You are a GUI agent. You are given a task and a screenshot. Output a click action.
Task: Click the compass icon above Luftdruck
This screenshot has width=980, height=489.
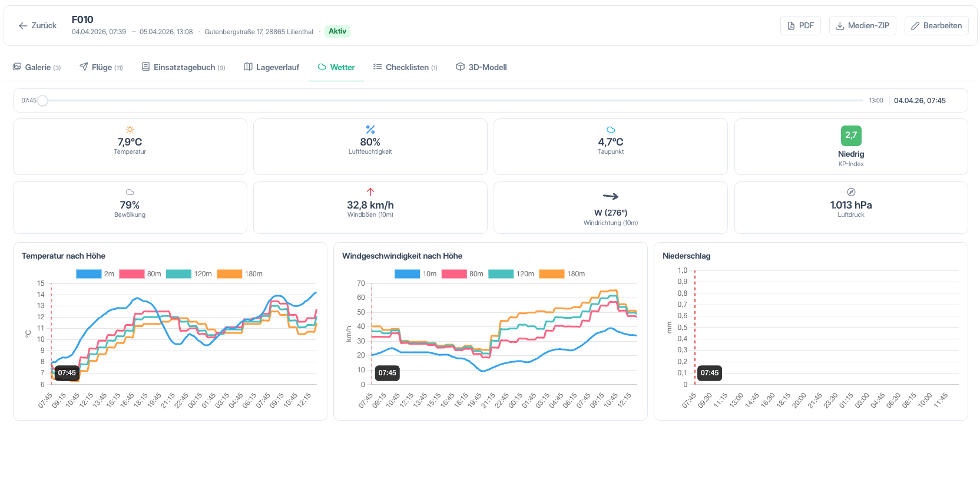point(851,192)
